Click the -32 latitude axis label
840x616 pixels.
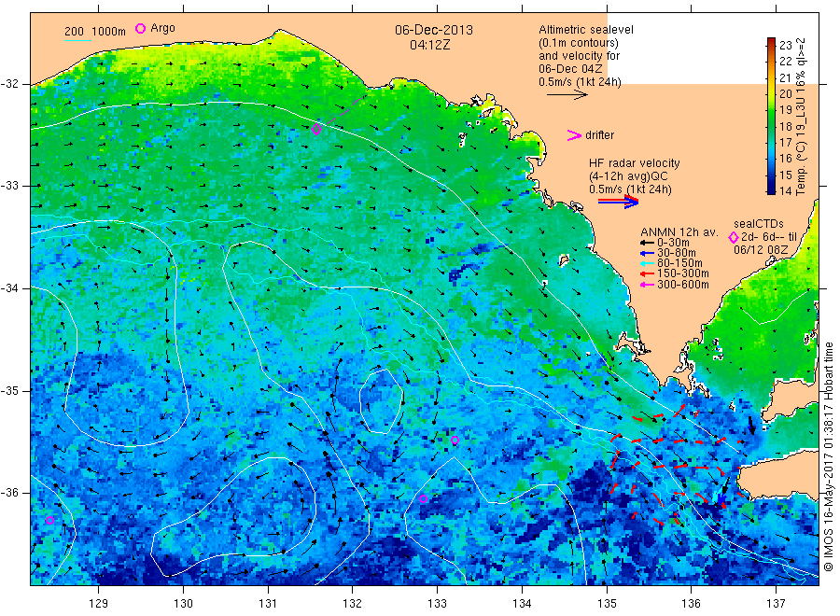coord(9,84)
